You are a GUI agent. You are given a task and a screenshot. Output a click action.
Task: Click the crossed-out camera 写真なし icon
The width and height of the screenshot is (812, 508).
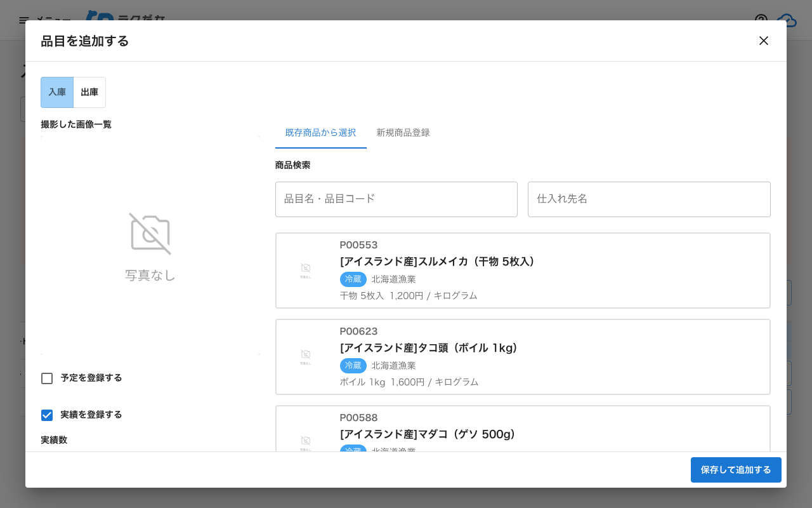(x=150, y=234)
